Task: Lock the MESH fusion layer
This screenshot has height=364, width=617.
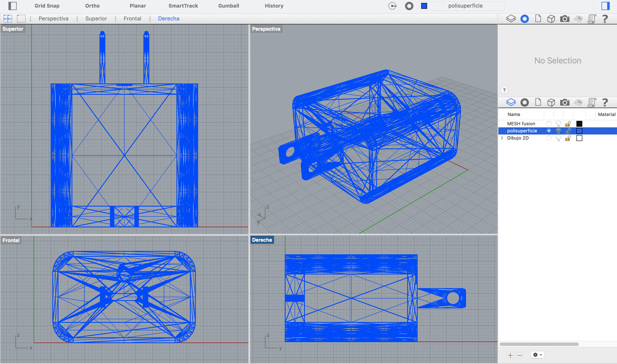Action: [x=568, y=124]
